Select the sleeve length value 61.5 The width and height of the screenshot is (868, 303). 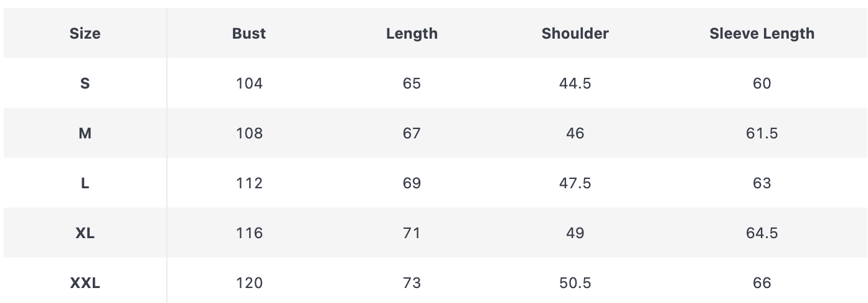(762, 133)
